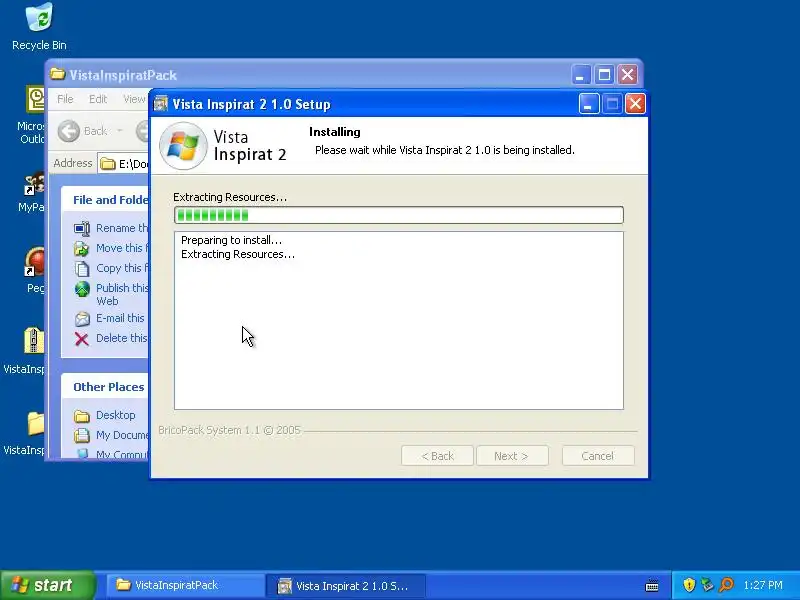Click the Next button in setup wizard

[512, 456]
